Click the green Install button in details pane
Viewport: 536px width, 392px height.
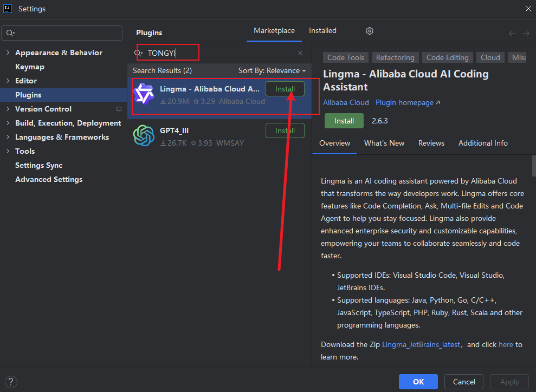pyautogui.click(x=344, y=121)
